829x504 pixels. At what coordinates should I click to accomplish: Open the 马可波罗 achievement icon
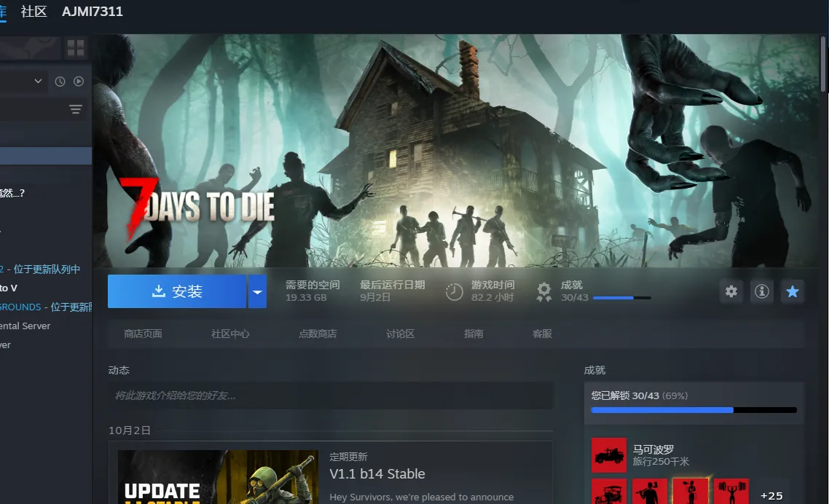[x=608, y=455]
